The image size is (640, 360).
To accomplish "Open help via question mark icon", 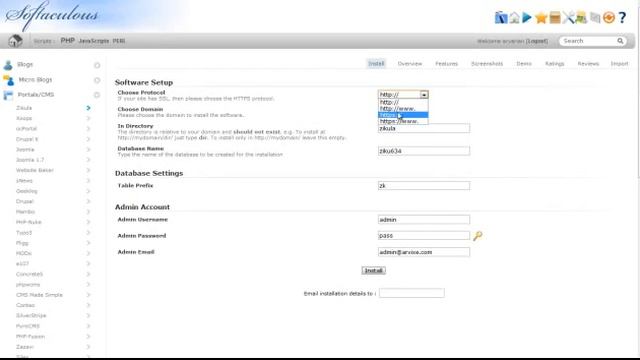I will tap(622, 18).
